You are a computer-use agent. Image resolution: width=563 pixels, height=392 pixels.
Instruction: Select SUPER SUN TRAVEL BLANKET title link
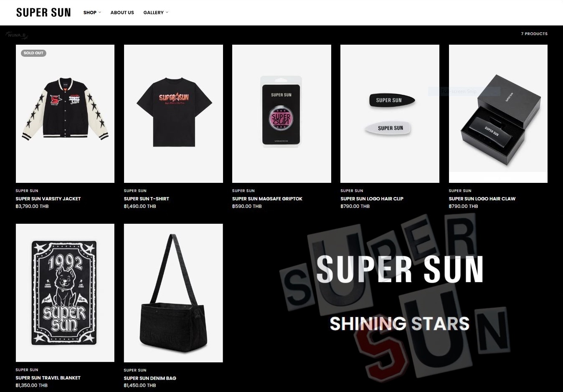48,378
